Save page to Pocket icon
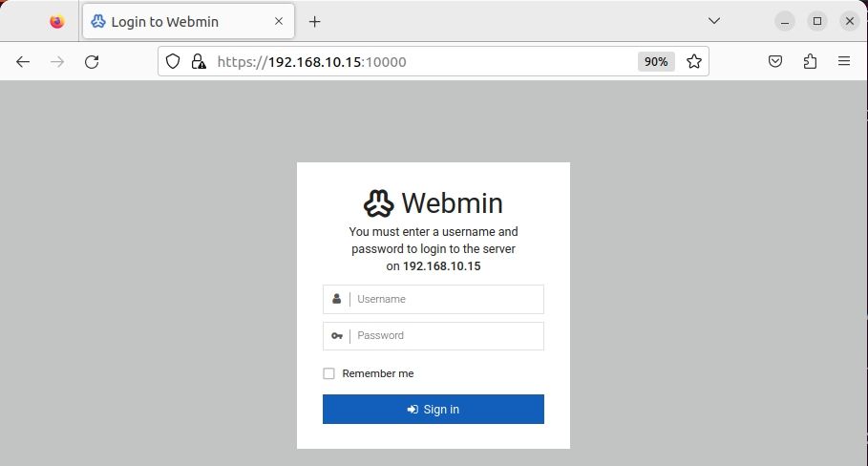868x466 pixels. coord(775,61)
